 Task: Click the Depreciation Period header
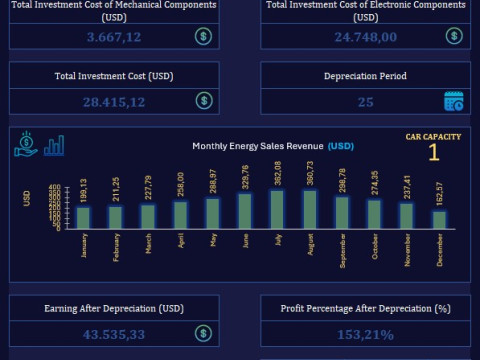click(x=365, y=76)
